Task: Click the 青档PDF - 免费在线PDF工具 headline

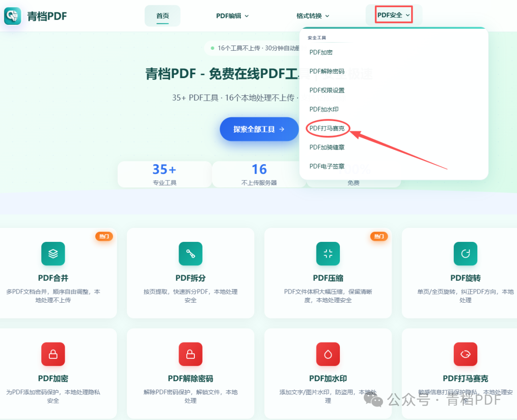Action: click(223, 74)
